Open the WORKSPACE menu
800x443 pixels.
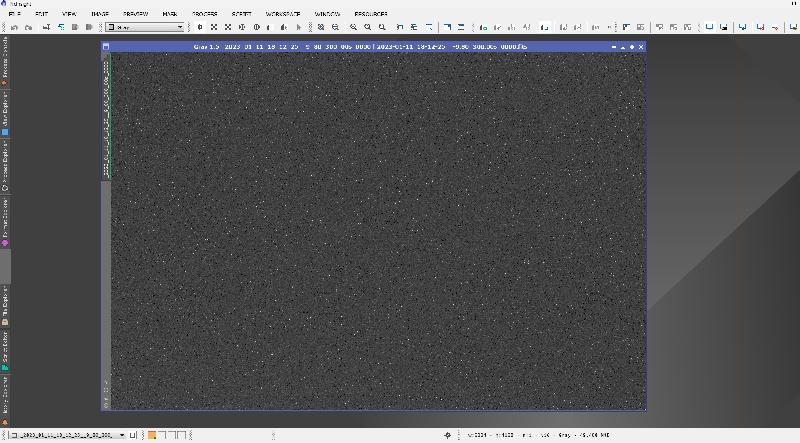(283, 14)
